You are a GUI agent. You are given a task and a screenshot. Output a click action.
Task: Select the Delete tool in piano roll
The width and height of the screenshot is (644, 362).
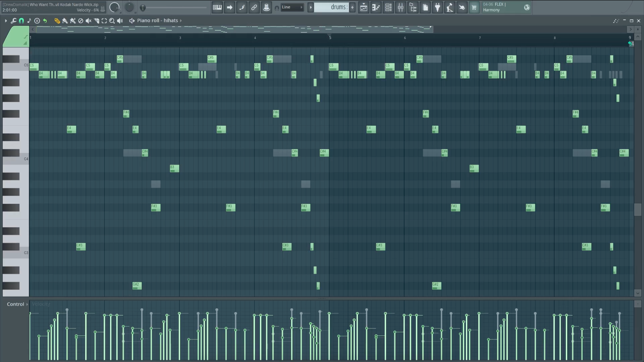[x=80, y=21]
